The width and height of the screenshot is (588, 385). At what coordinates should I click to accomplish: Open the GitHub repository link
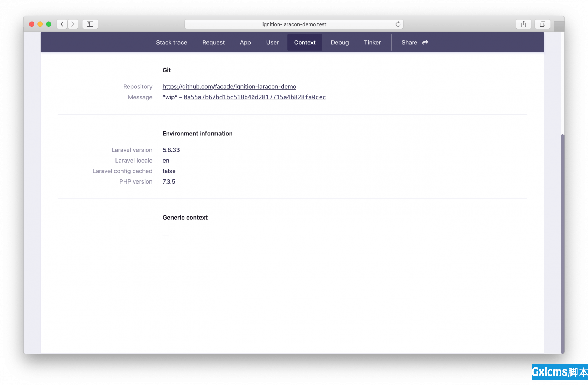coord(229,87)
